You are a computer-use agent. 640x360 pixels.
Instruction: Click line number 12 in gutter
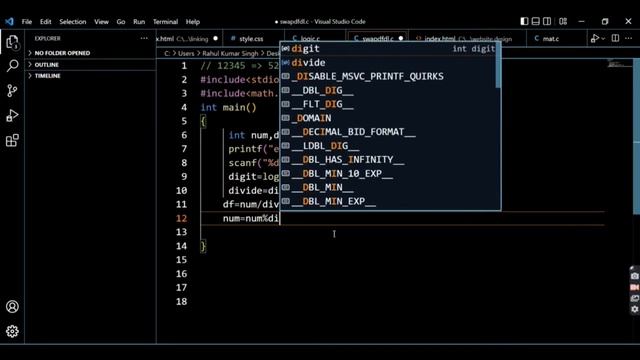(x=182, y=218)
